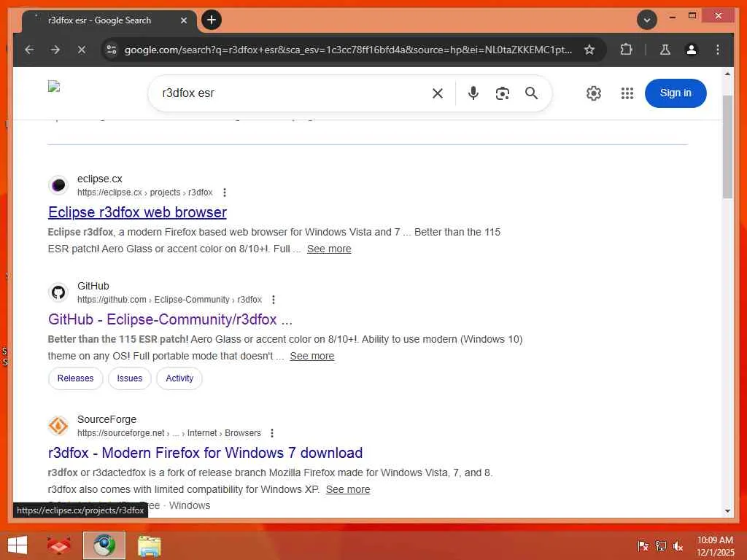Open the taskbar clock showing 10:09 AM
This screenshot has width=747, height=560.
click(715, 545)
